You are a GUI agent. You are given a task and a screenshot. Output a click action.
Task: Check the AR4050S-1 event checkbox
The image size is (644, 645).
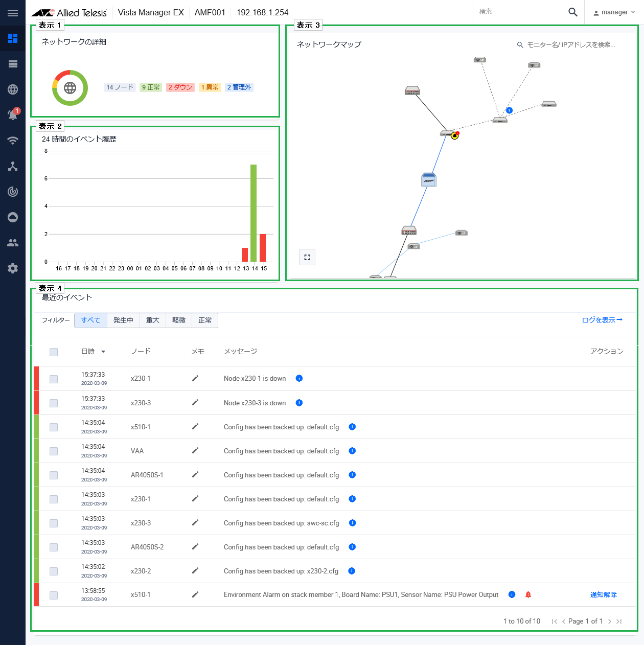coord(54,475)
